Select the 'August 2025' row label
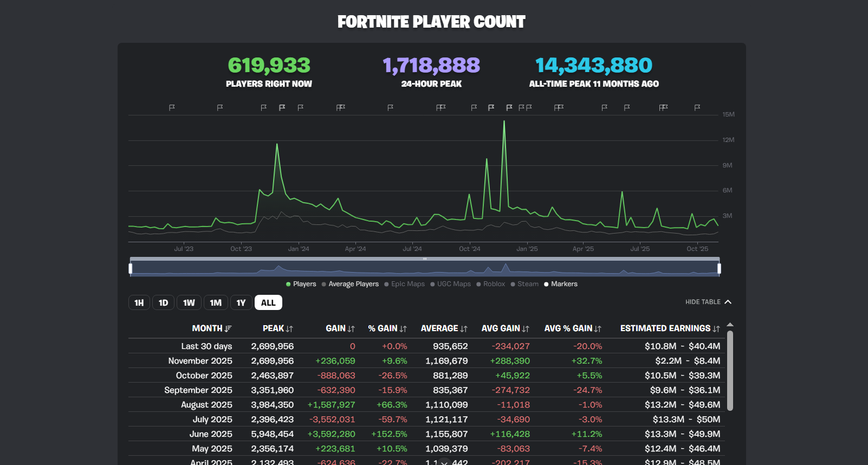The width and height of the screenshot is (868, 465). click(x=206, y=405)
